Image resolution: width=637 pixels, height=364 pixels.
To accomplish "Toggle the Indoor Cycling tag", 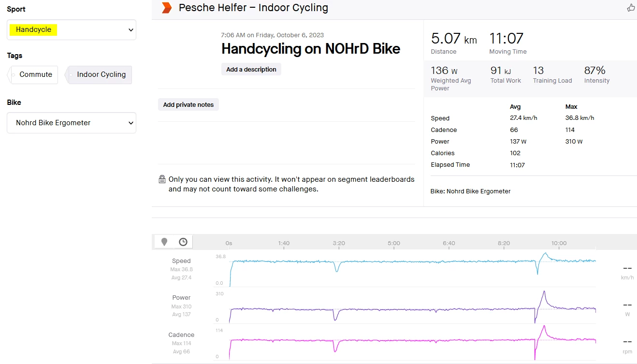I will click(98, 74).
